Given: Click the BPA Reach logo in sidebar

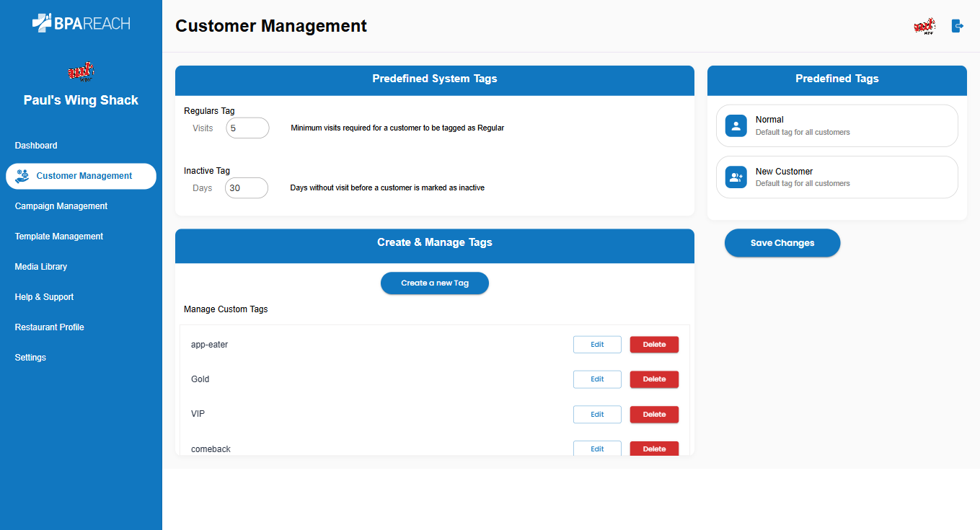Looking at the screenshot, I should pos(81,23).
